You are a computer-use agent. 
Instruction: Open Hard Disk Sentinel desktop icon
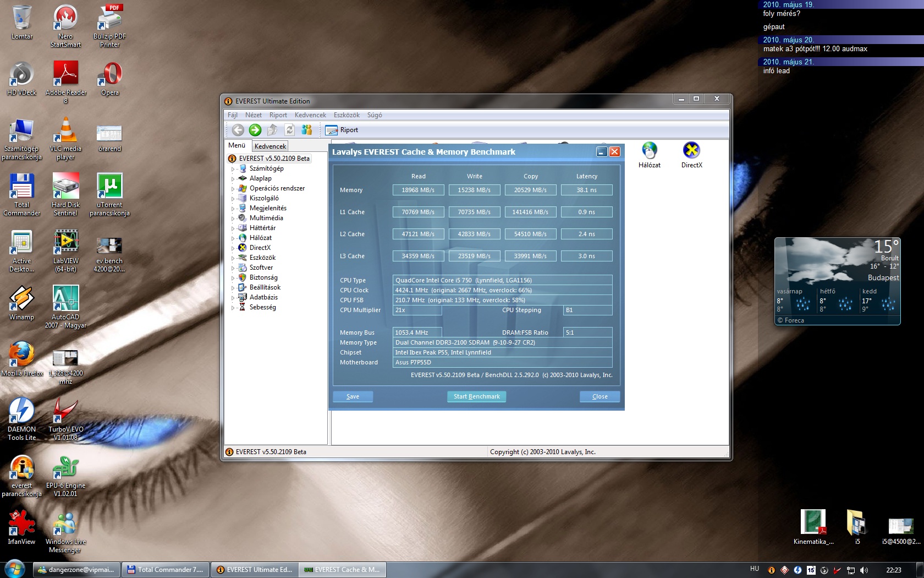tap(65, 195)
